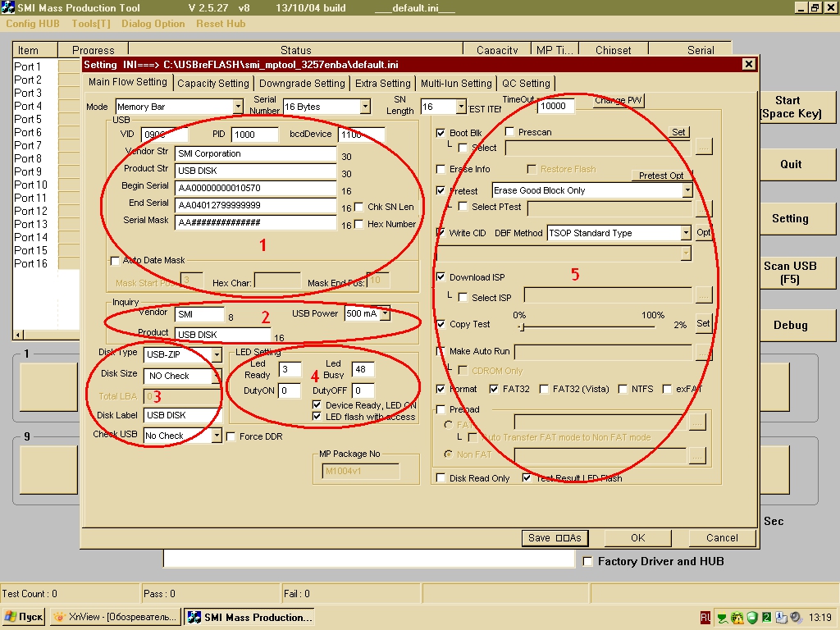This screenshot has height=630, width=840.
Task: Switch to Downgrade Setting tab
Action: click(x=302, y=83)
